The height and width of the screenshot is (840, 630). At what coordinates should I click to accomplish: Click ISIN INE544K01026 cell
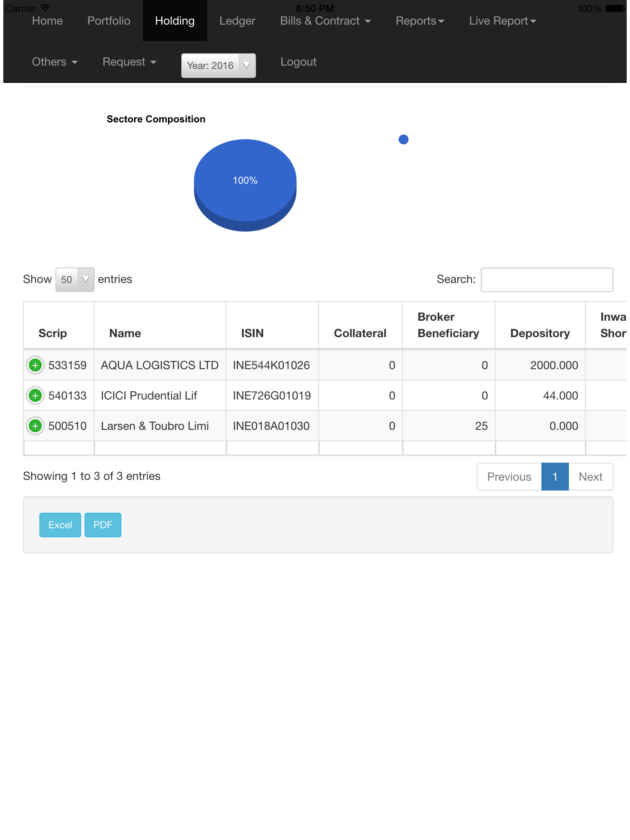coord(272,365)
